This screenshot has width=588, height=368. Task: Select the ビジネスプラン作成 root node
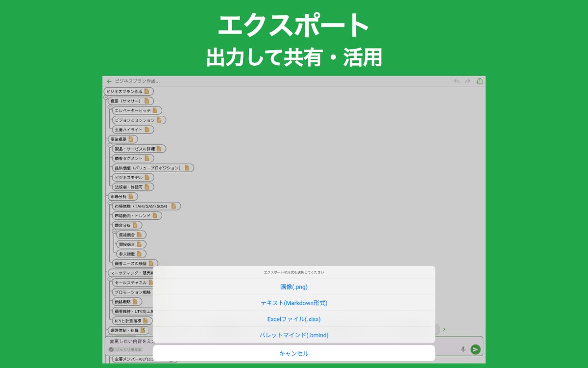click(x=128, y=91)
